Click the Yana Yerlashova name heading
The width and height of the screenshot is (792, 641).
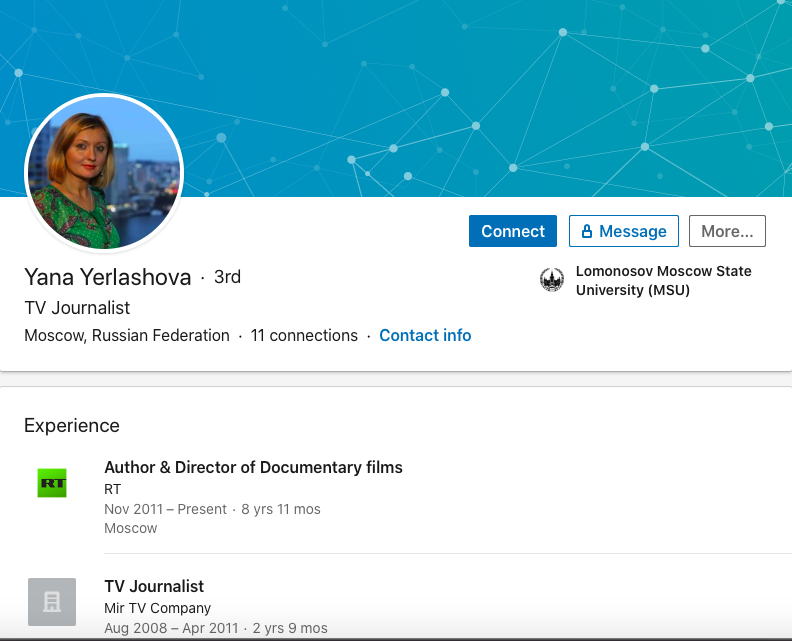tap(107, 277)
